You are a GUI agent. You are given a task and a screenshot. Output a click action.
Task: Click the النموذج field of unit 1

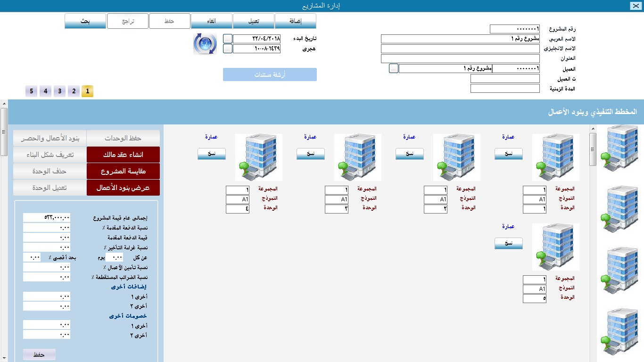pos(535,199)
